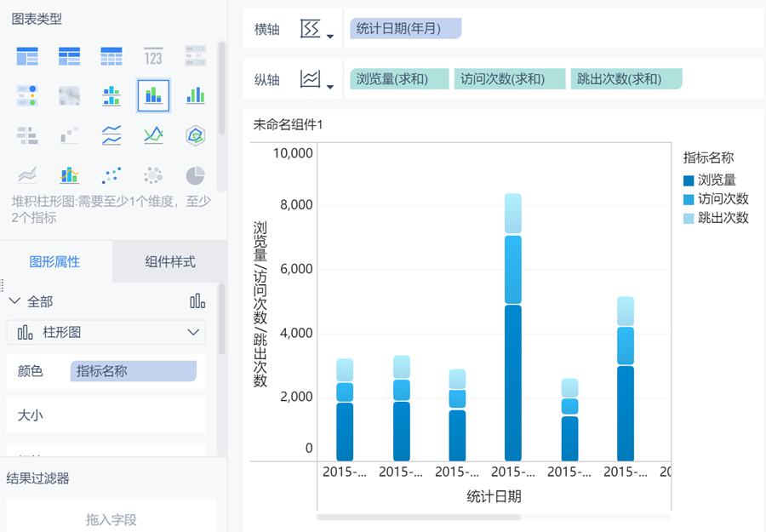Viewport: 766px width, 532px height.
Task: Toggle 跳出次数 series in the legend
Action: pos(722,217)
